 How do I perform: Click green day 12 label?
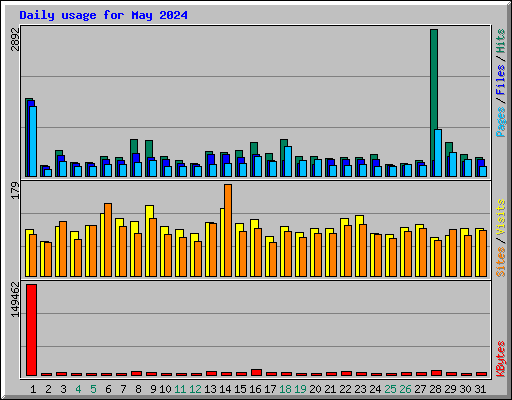[x=195, y=389]
